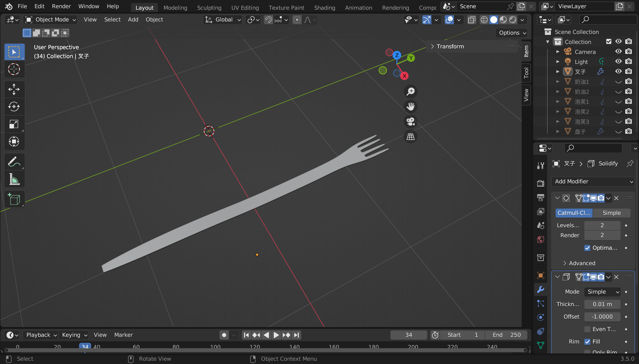This screenshot has width=639, height=364.
Task: Toggle snapping magnet icon
Action: click(268, 20)
